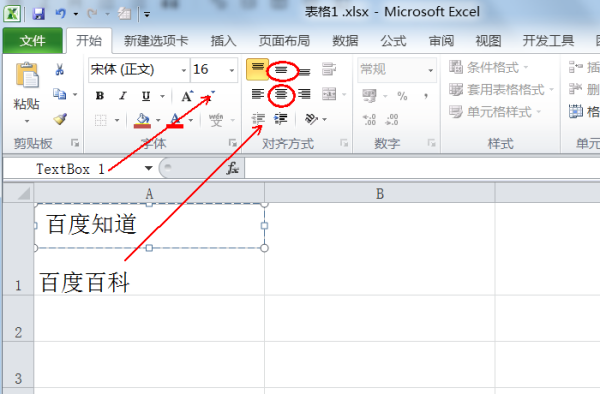Apply the fill color bucket swatch
The image size is (600, 394).
tap(142, 120)
